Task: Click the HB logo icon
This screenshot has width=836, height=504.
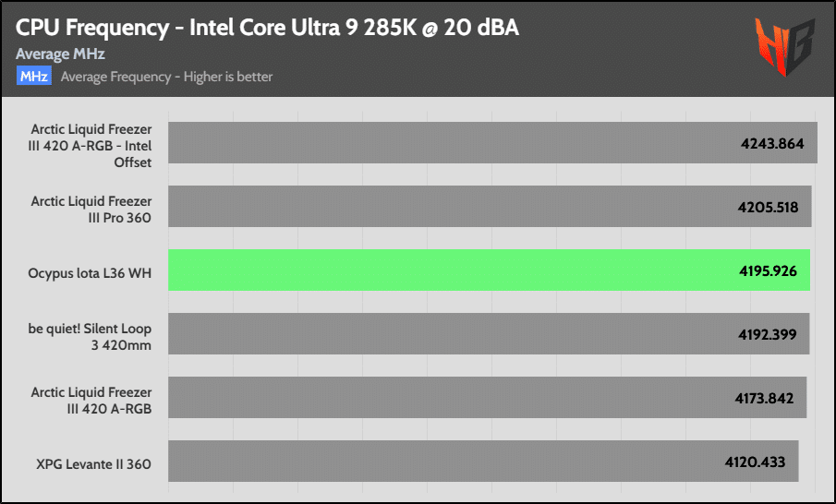Action: (785, 46)
